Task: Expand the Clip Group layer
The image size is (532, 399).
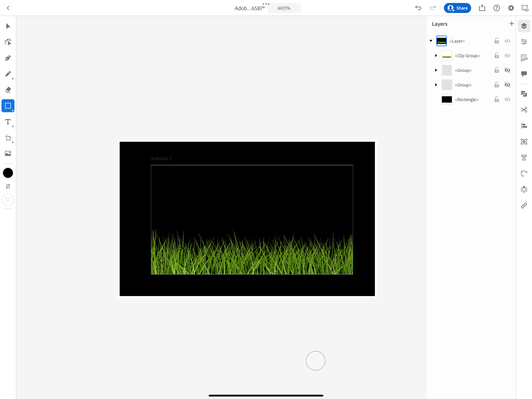Action: pyautogui.click(x=436, y=56)
